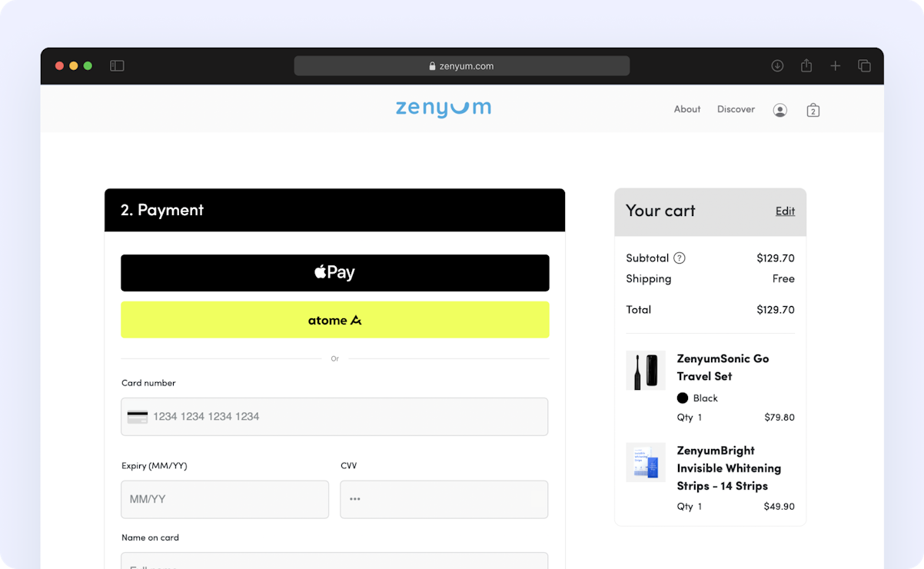Open ZenyumBright Whitening Strips thumbnail
Screen dimensions: 924x569
(646, 462)
